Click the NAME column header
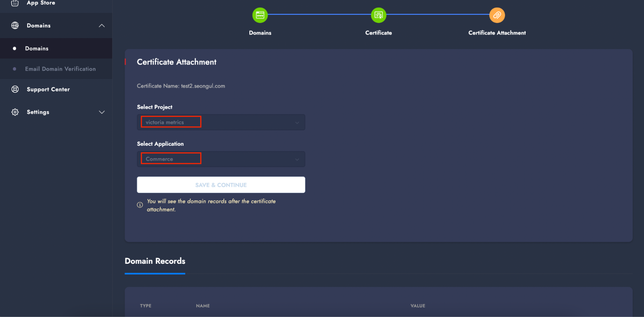 click(x=203, y=306)
